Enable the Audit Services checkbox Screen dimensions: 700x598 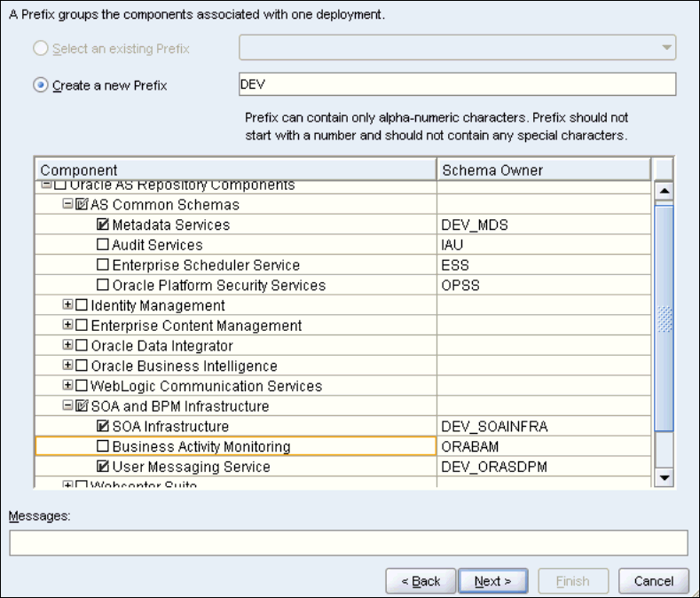[103, 245]
